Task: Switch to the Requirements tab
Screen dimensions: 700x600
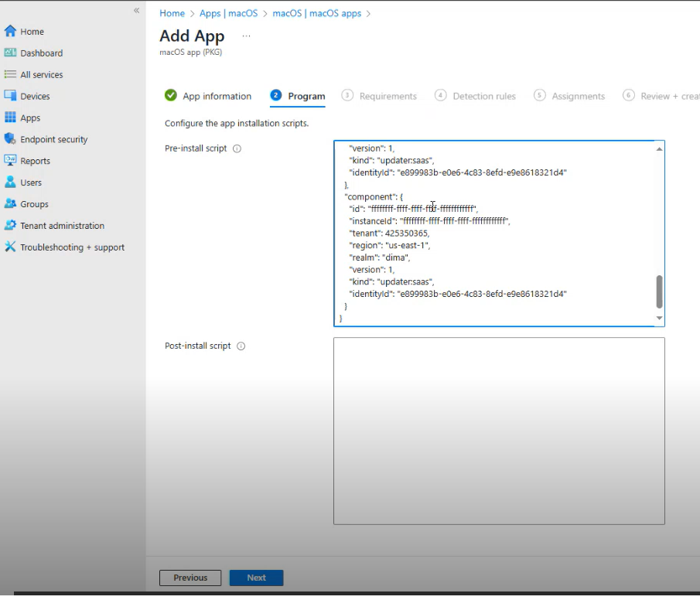Action: coord(388,96)
